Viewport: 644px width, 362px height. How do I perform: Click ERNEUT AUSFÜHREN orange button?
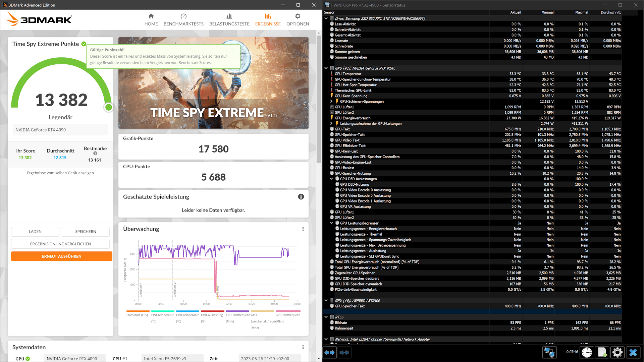[62, 256]
